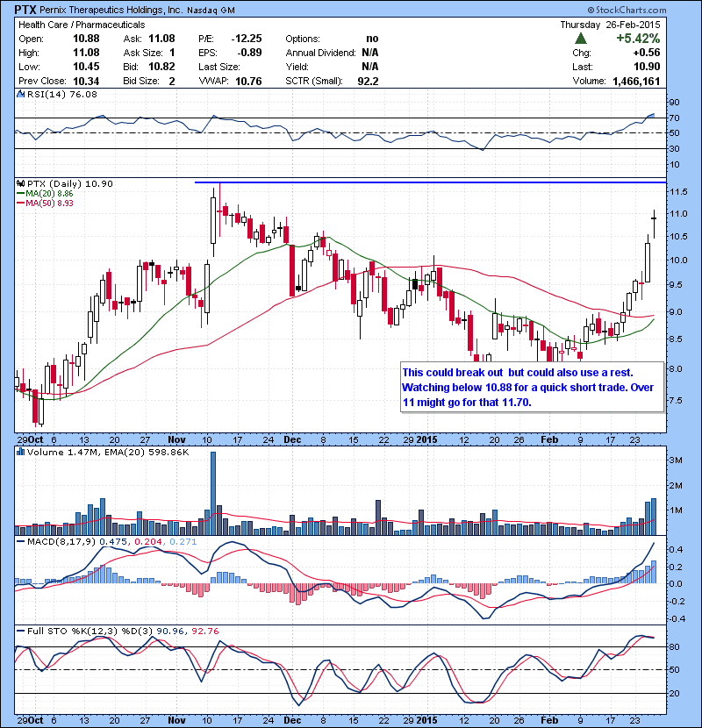702x728 pixels.
Task: Click the Nov label on the price chart axis
Action: click(x=176, y=439)
